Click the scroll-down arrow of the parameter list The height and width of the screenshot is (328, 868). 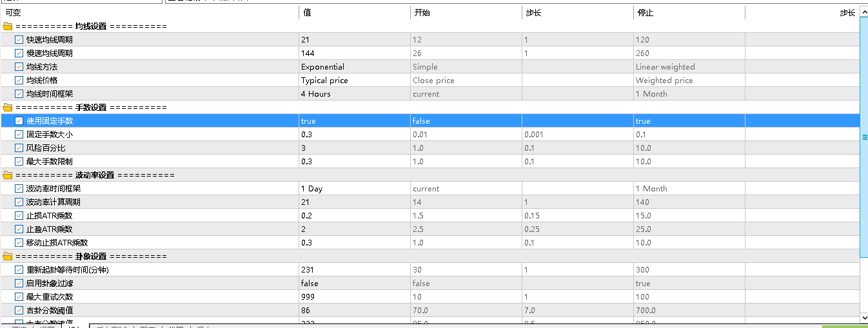864,317
